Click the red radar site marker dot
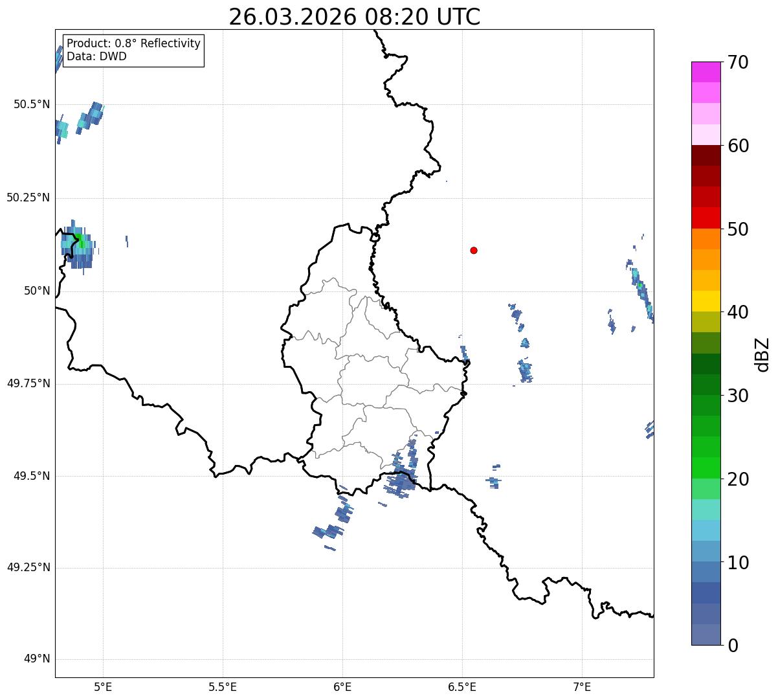778x700 pixels. 474,250
